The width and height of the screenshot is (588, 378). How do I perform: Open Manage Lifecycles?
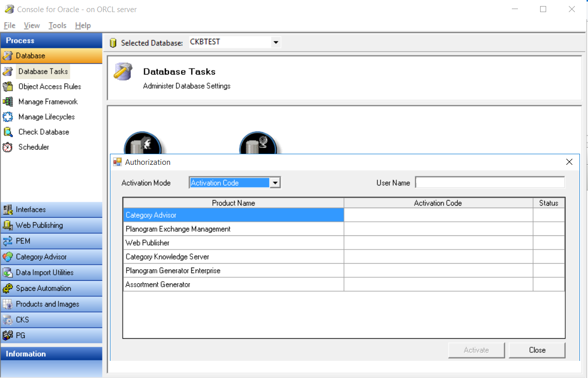tap(46, 117)
